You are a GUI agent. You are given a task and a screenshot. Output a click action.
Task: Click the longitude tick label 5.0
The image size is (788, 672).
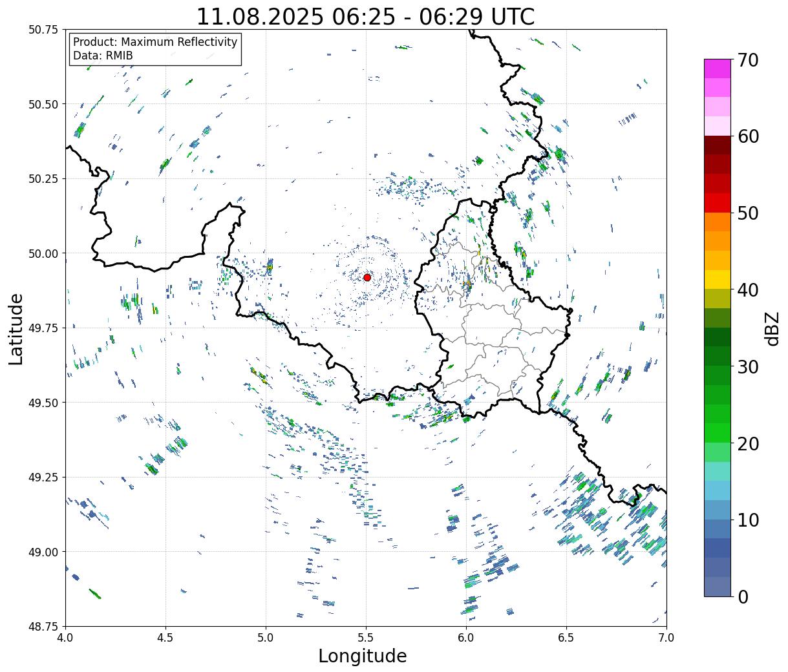pyautogui.click(x=266, y=638)
